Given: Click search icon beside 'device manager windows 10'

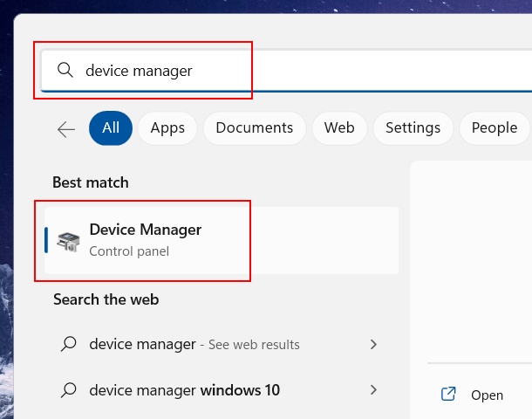Looking at the screenshot, I should (x=69, y=390).
